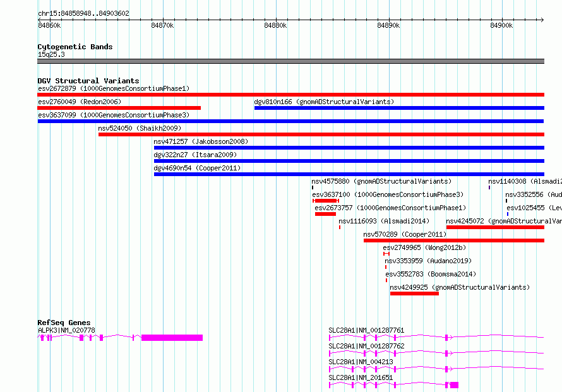
Task: Click the red bar for nsv4245072
Action: [x=495, y=227]
